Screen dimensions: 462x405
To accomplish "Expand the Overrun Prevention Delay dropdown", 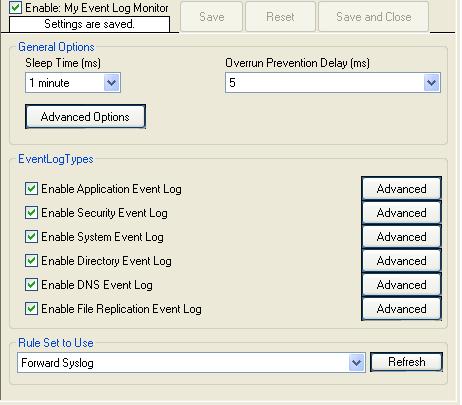I will (432, 83).
